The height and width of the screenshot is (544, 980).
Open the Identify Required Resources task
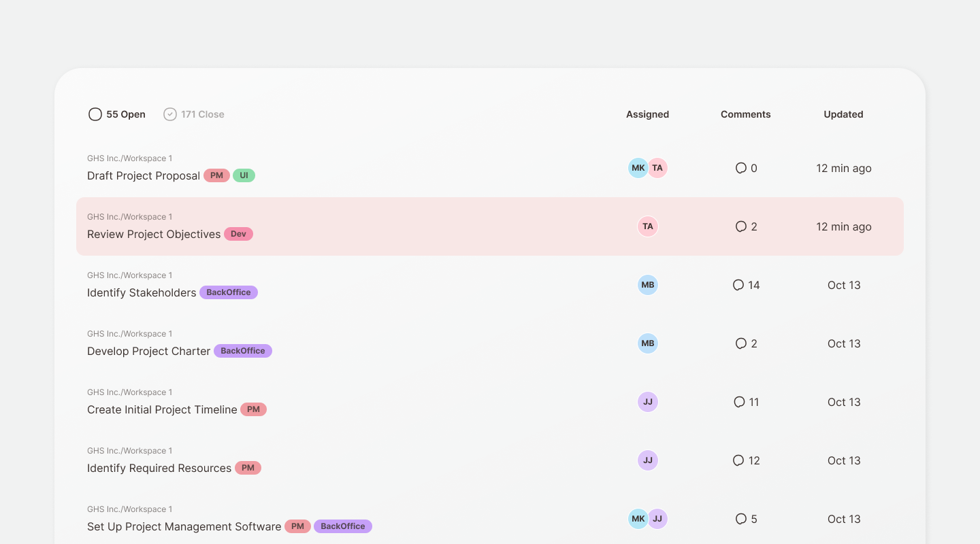coord(159,468)
